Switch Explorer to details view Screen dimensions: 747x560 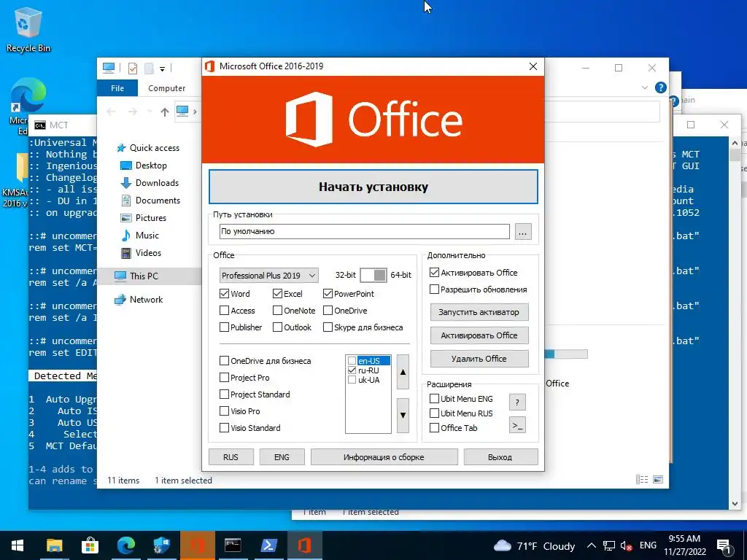click(x=642, y=480)
